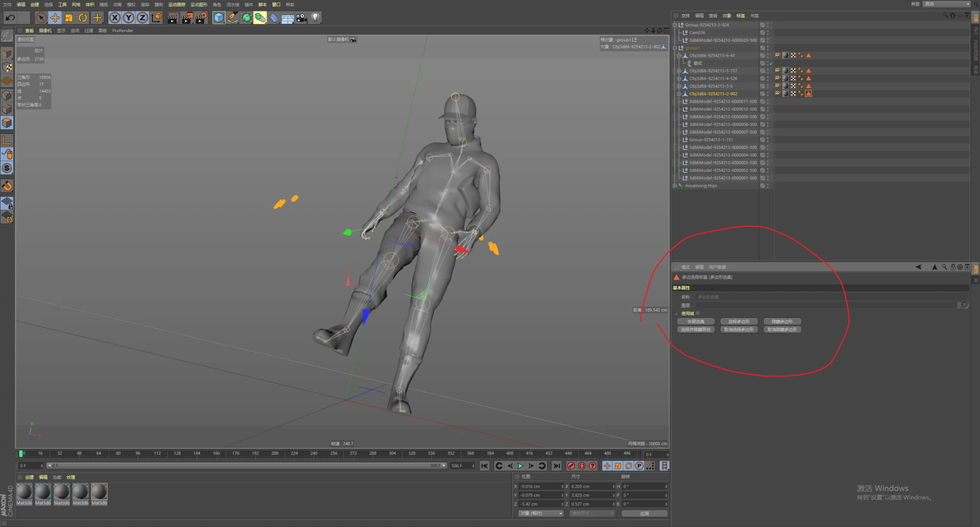Open the coordinate mode dropdown 对象 (相对)
This screenshot has height=527, width=980.
(541, 514)
